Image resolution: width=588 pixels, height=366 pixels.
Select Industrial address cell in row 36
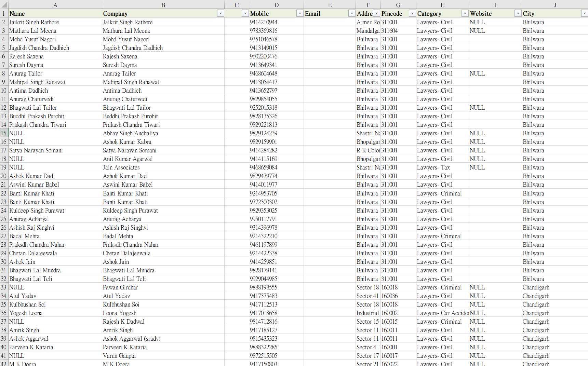[x=368, y=313]
